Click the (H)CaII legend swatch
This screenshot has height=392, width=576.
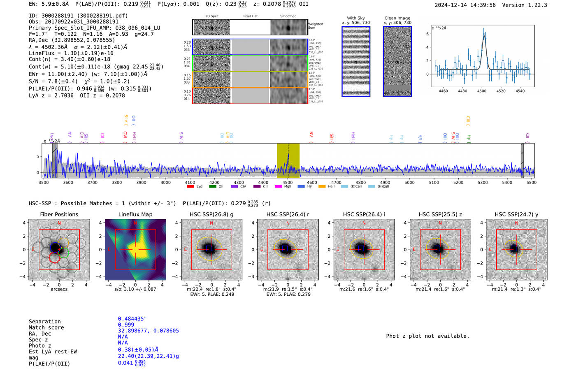click(372, 186)
